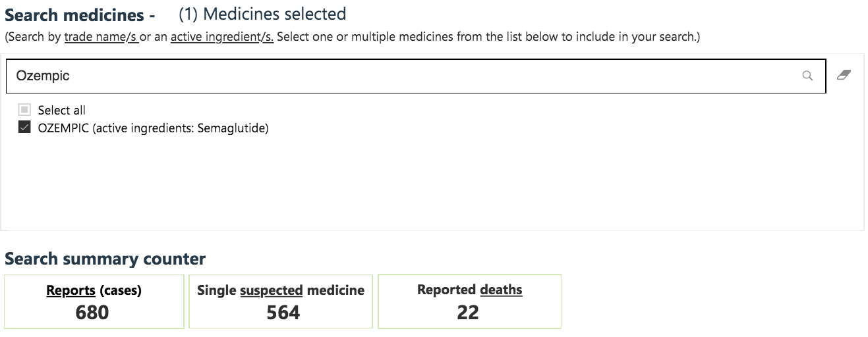Click the 680 reports count number
Viewport: 868px width, 337px height.
92,312
